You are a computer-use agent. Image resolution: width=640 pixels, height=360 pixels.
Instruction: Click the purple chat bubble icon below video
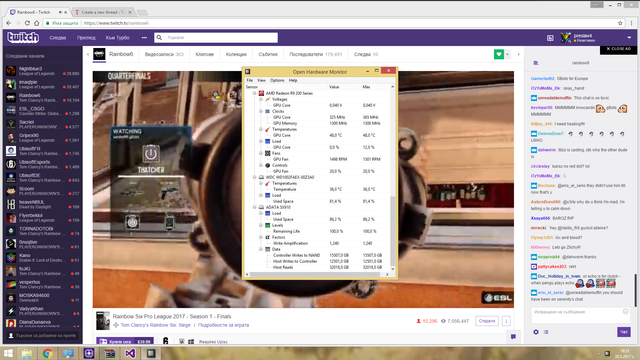[x=513, y=337]
